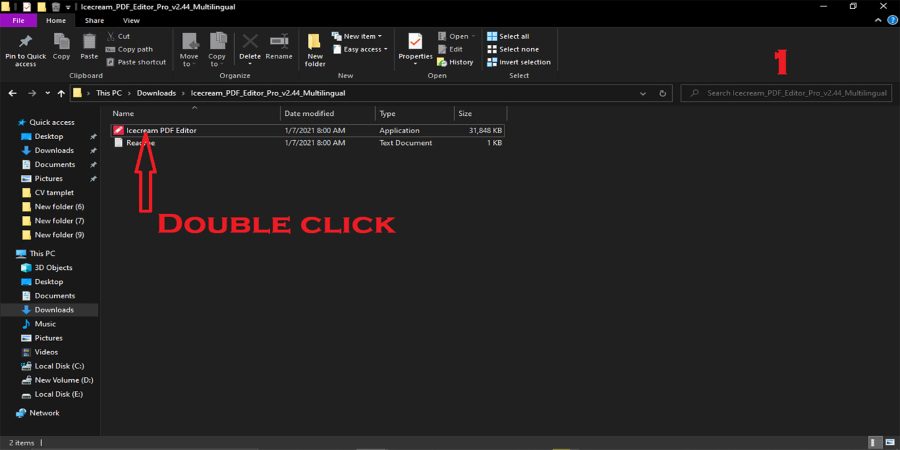Click the Back navigation arrow

13,93
